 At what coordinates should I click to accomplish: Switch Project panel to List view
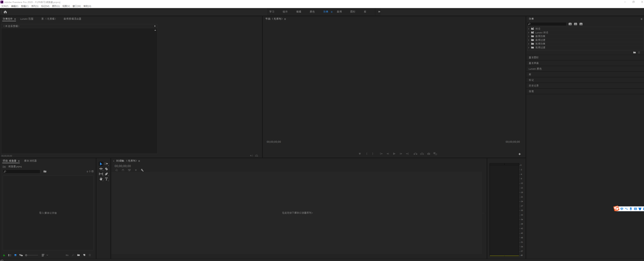(10, 255)
